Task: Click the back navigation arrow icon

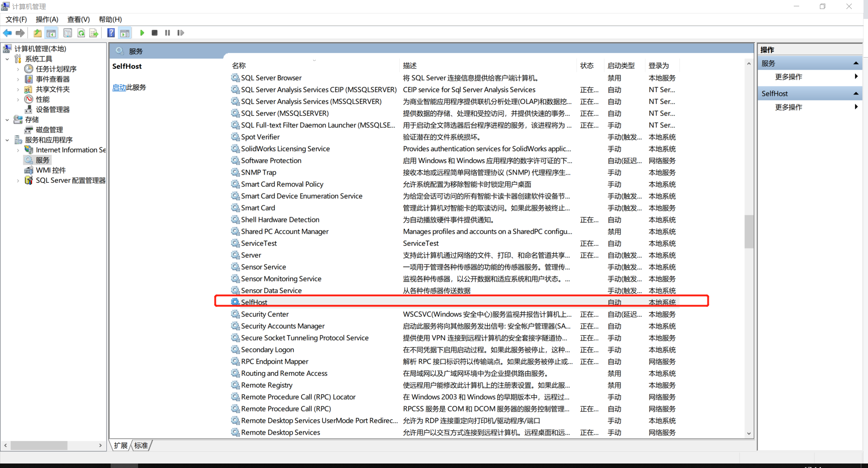Action: [7, 32]
